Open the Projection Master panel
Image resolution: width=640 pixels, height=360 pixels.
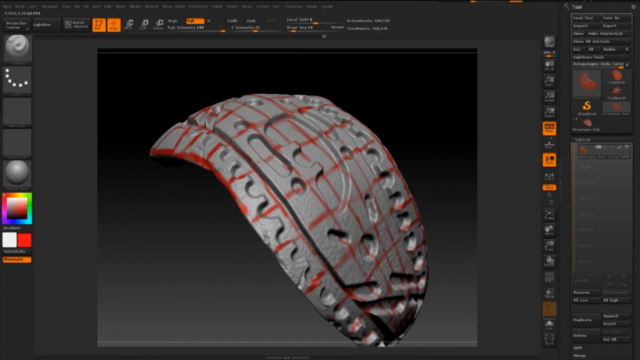[17, 25]
